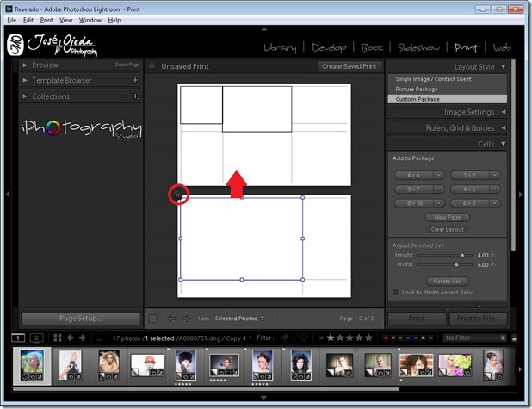Open the Print menu in menu bar
The height and width of the screenshot is (409, 532).
[x=46, y=20]
